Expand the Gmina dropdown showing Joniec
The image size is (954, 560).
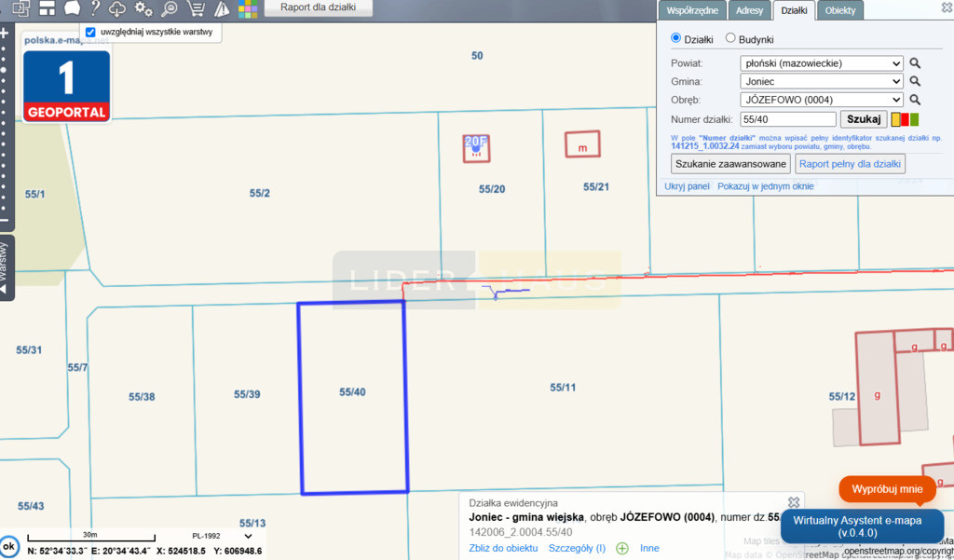pos(822,81)
